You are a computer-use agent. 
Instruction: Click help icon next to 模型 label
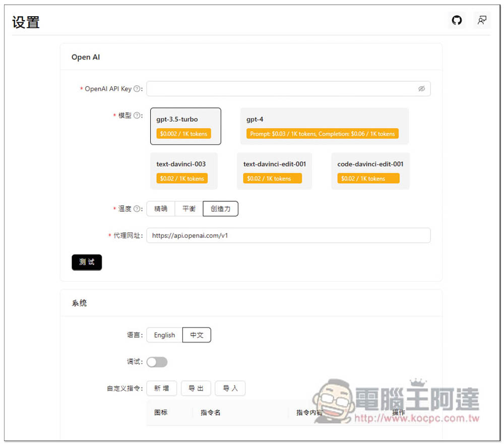(137, 116)
